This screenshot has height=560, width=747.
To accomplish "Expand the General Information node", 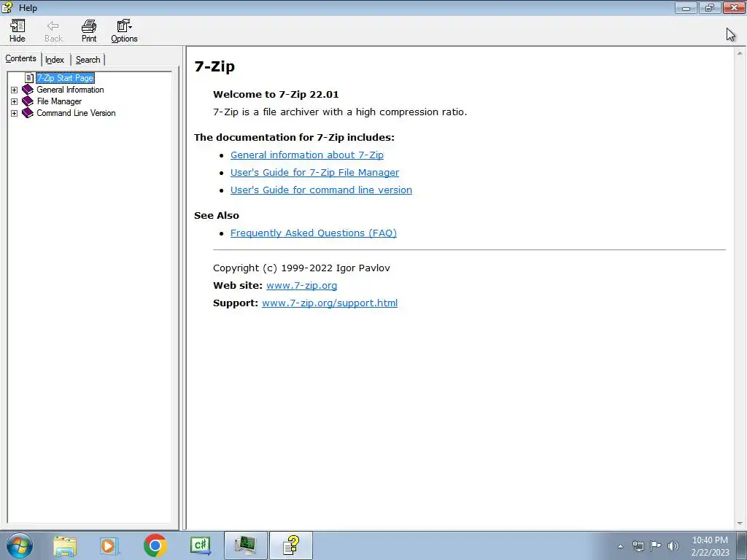I will pos(15,90).
